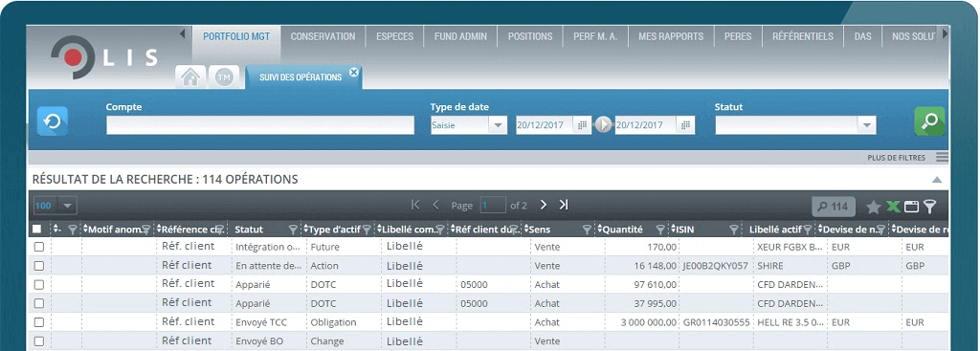This screenshot has height=351, width=980.
Task: Check the SHIRE Action row checkbox
Action: coord(38,266)
